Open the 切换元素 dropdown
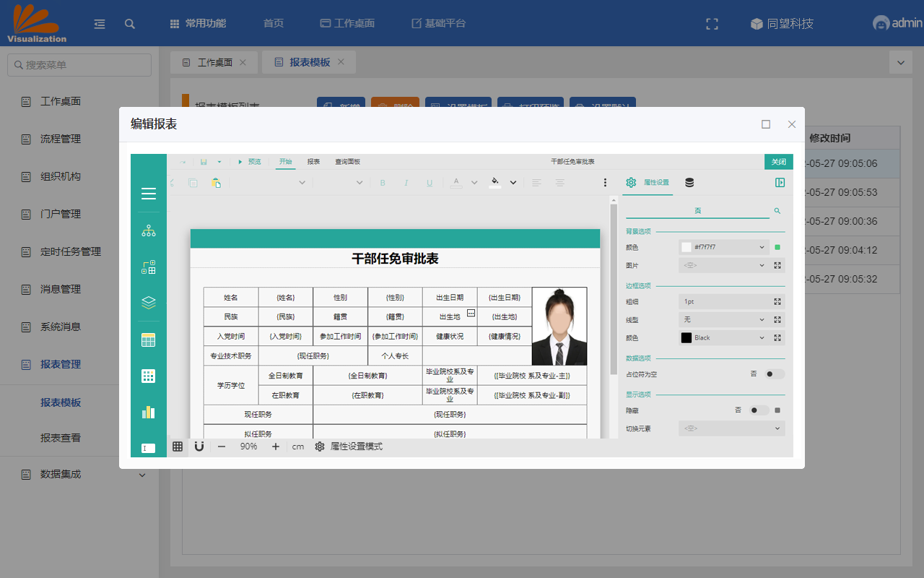 coord(731,428)
